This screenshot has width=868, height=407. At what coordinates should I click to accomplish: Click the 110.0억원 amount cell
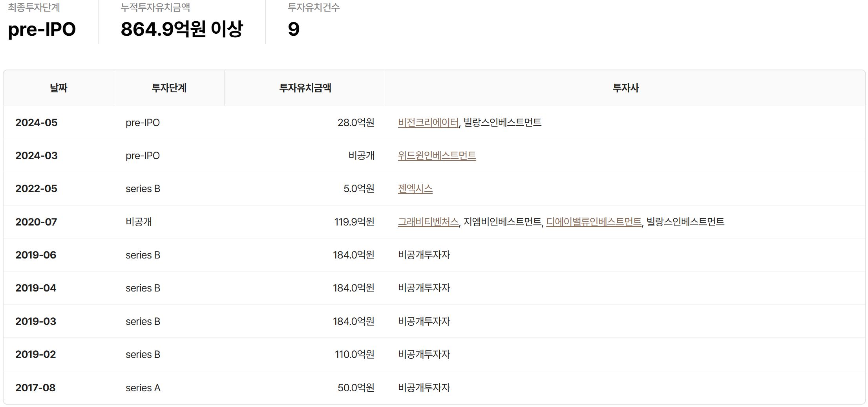coord(355,354)
